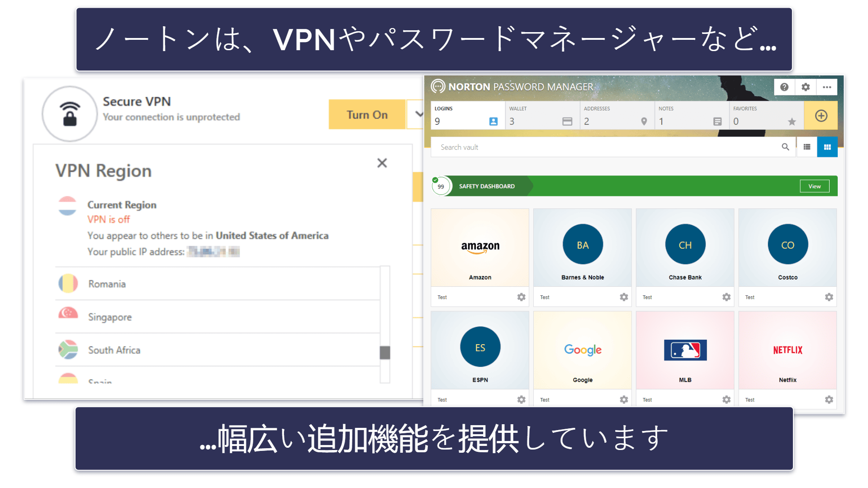868x488 pixels.
Task: Open the MLB login card
Action: point(685,351)
